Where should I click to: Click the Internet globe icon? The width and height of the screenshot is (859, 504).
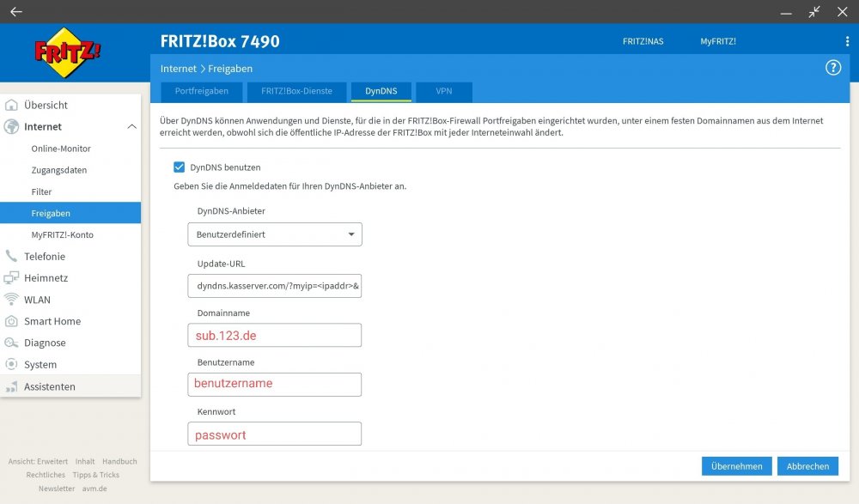11,126
